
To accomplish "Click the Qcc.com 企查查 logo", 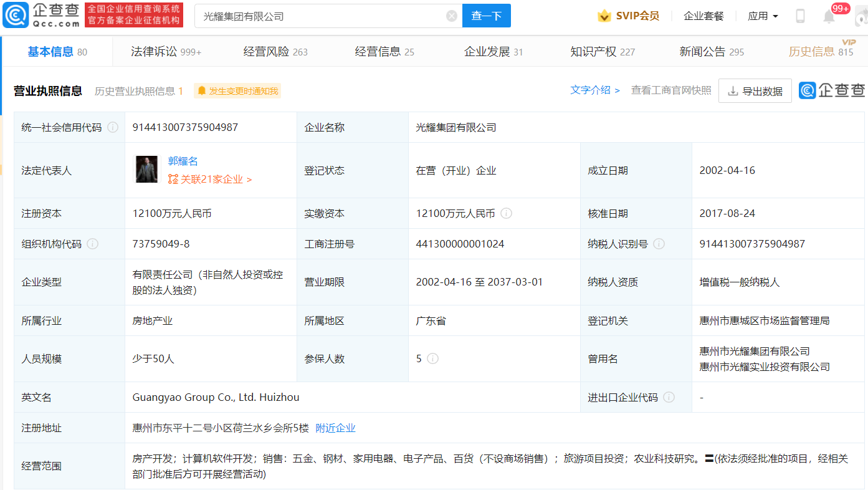I will (41, 16).
